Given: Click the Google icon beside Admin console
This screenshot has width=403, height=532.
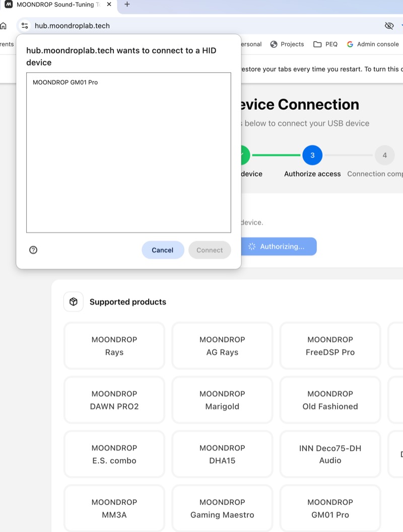Looking at the screenshot, I should [350, 44].
